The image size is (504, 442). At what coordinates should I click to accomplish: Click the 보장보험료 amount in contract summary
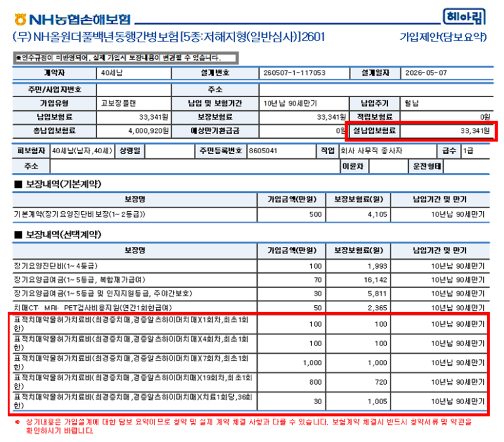[331, 117]
